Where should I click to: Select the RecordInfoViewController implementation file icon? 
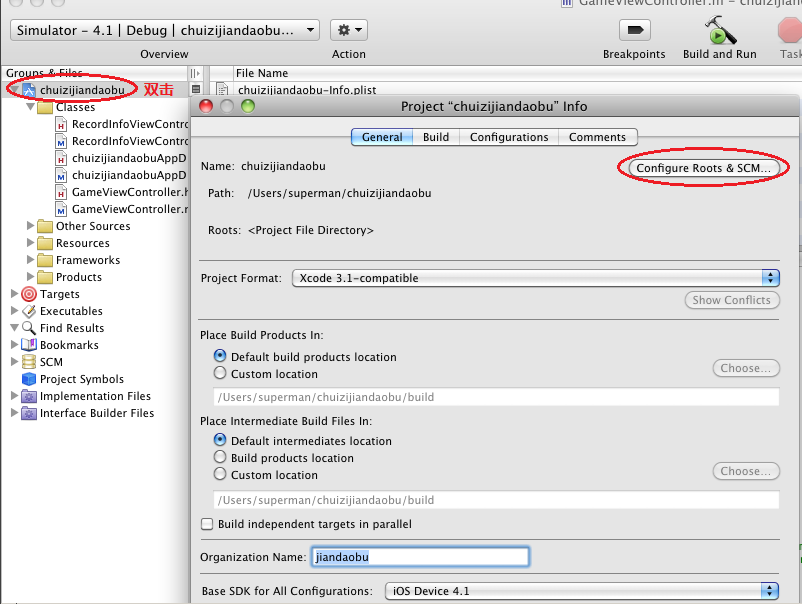pos(61,141)
